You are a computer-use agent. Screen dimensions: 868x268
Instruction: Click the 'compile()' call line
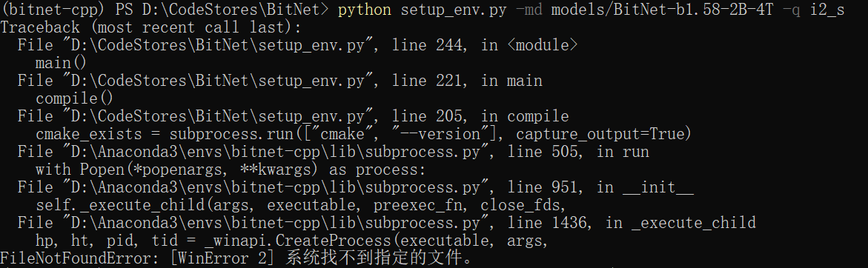[x=74, y=99]
